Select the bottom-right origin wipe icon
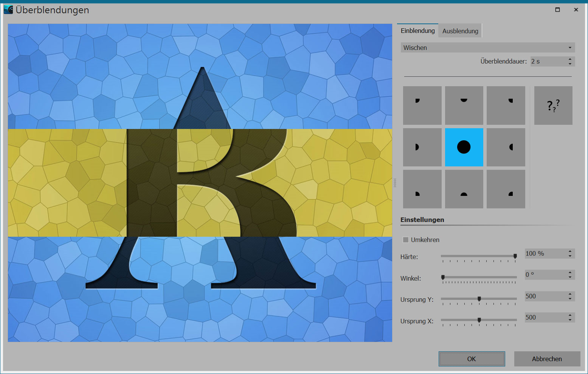Screen dimensions: 588x374 (x=506, y=189)
